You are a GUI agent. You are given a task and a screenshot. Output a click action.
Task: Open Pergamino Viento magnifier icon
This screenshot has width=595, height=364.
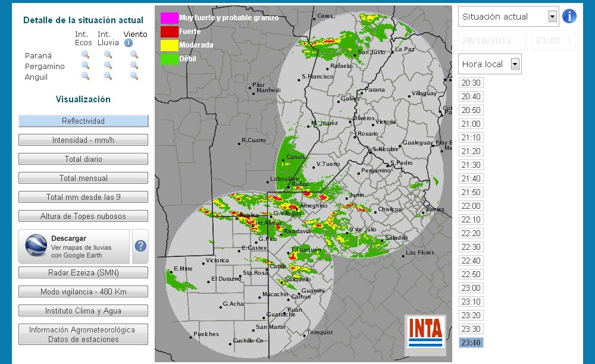pyautogui.click(x=134, y=65)
